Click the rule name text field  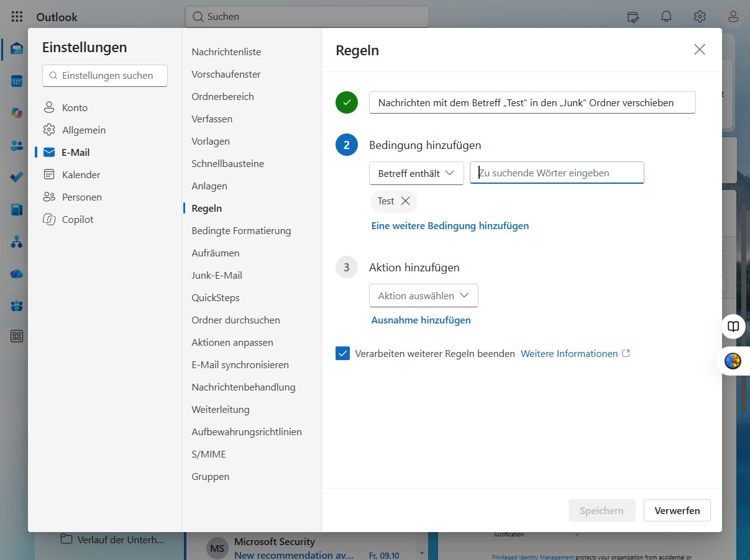pos(532,103)
